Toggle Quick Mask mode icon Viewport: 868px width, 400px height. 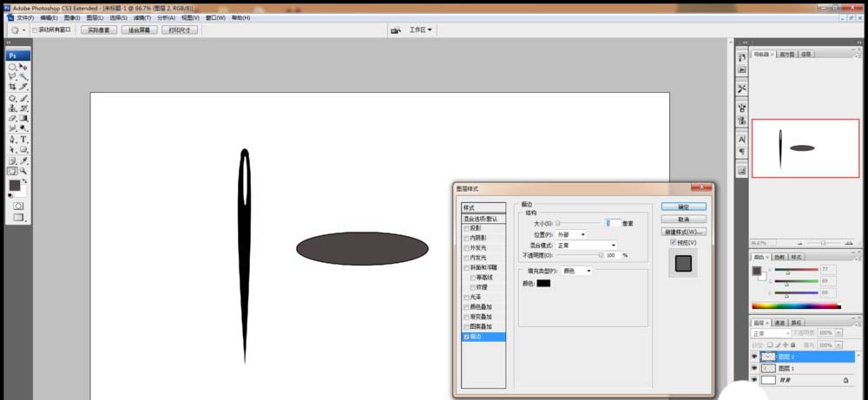(18, 206)
